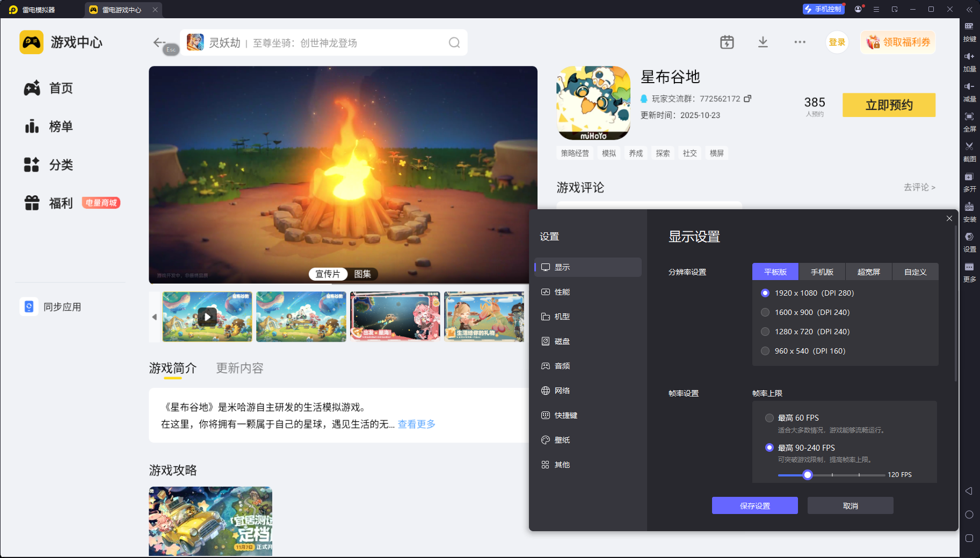Select 1600 x 900 (DPI 240) resolution
This screenshot has width=980, height=558.
805,312
